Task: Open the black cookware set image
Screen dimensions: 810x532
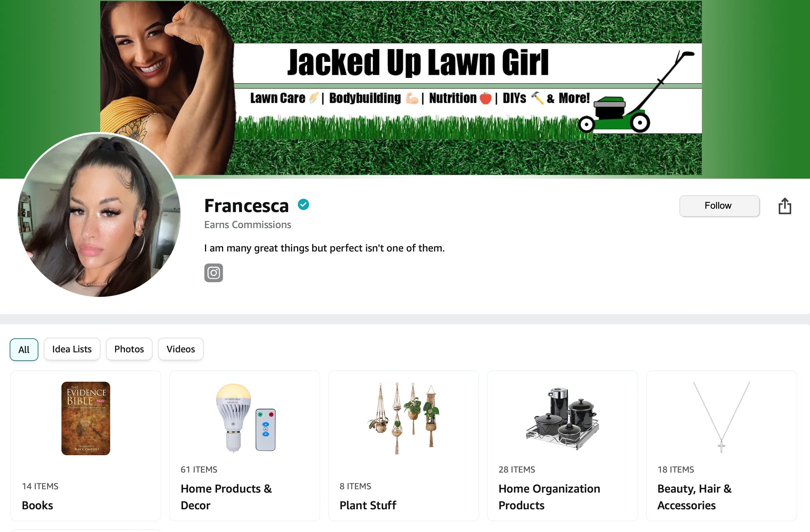Action: [x=562, y=418]
